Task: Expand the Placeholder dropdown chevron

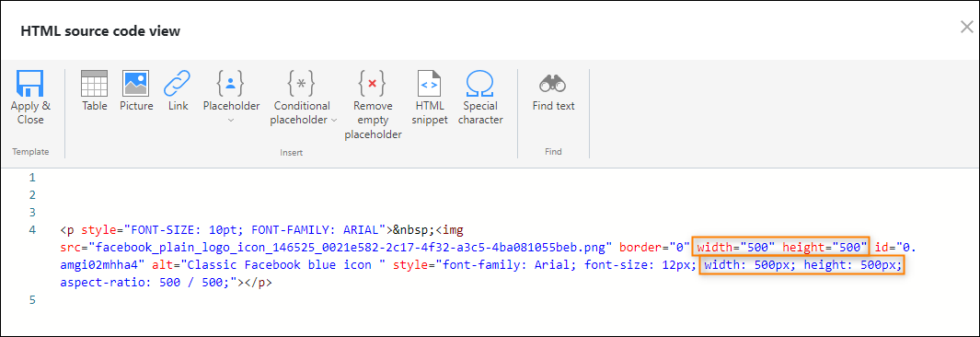Action: click(x=231, y=120)
